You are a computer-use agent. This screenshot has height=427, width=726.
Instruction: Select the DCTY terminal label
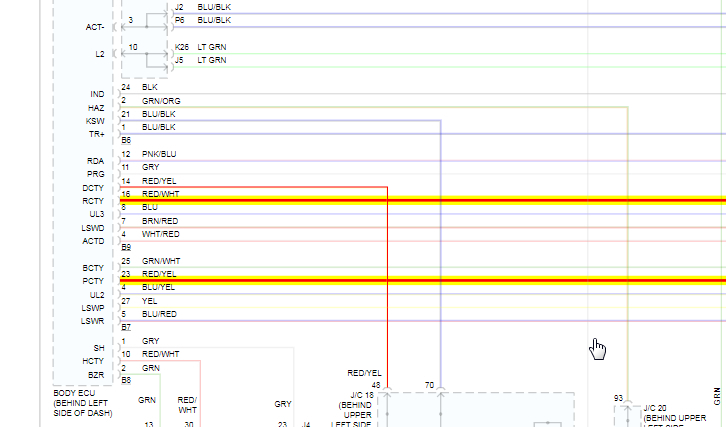[93, 188]
